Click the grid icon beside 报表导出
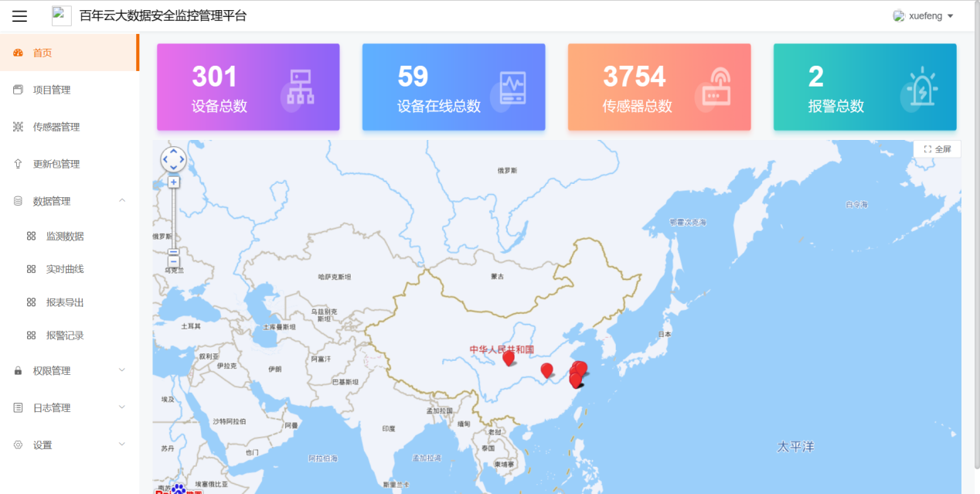Viewport: 980px width, 494px height. click(31, 302)
